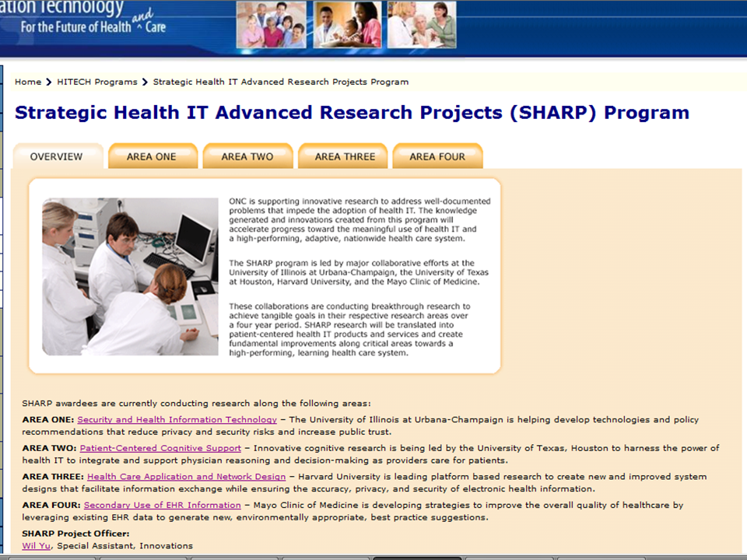Visit the Secondary Use of EHR Information link
Screen dimensions: 747x560
click(x=163, y=506)
